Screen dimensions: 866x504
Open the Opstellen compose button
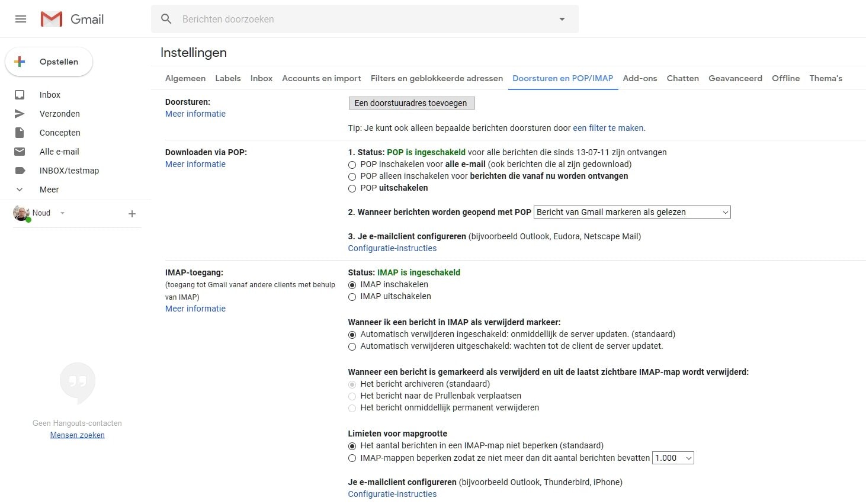coord(49,61)
